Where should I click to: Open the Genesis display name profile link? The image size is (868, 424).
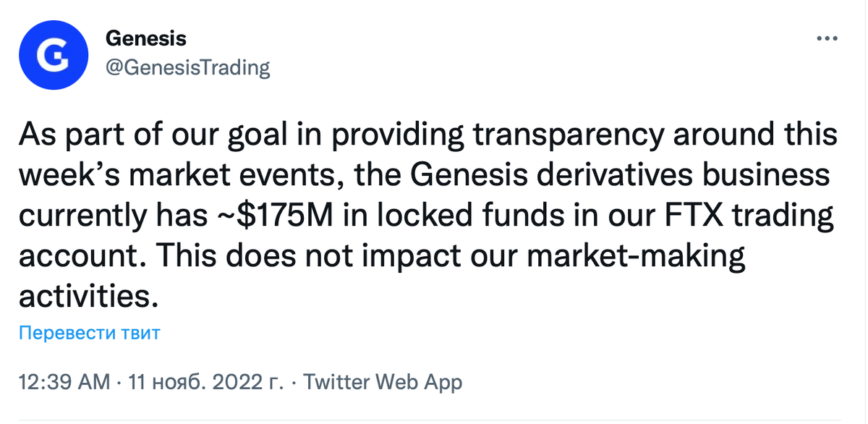click(145, 38)
